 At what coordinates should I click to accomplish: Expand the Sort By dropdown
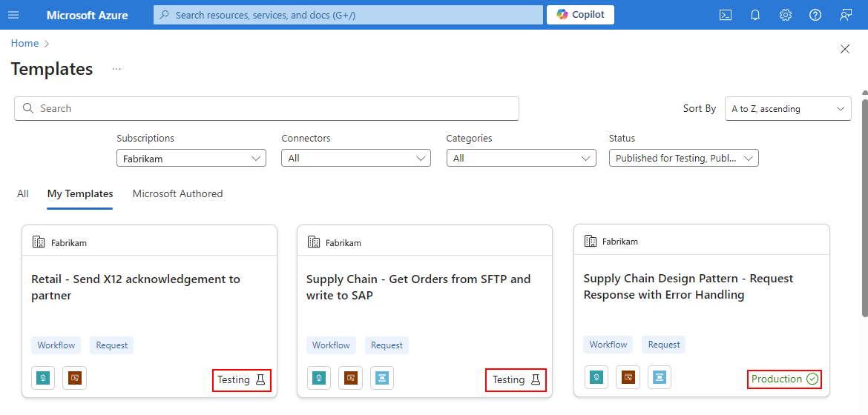coord(788,109)
